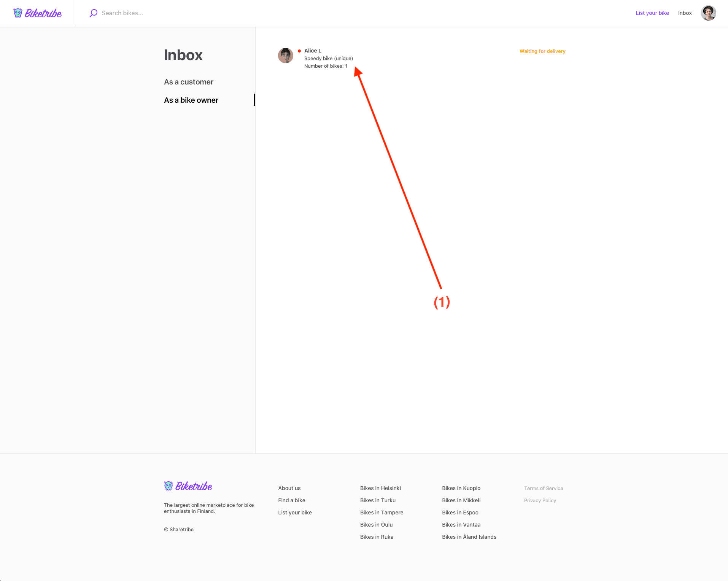Click Bikes in Åland Islands link
Screen dimensions: 728x581
[469, 537]
